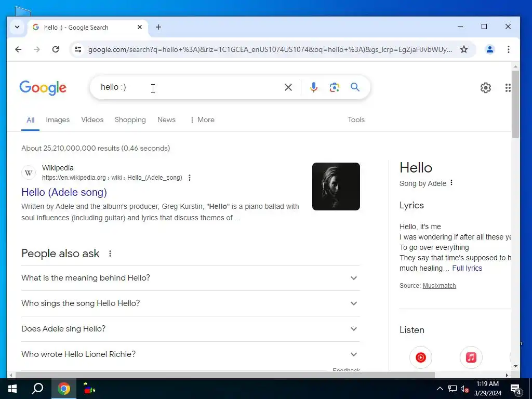Click the Adele album thumbnail image
Viewport: 532px width, 399px height.
click(x=336, y=187)
